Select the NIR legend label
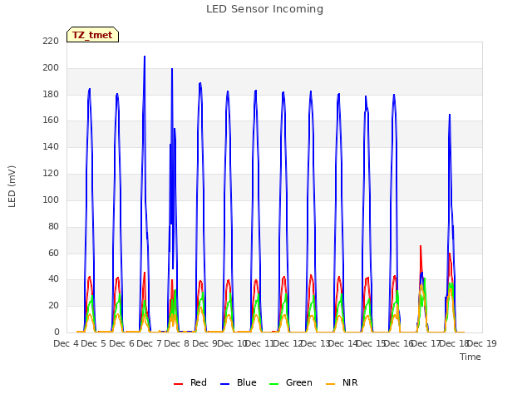Viewport: 532px width, 399px height. [350, 382]
